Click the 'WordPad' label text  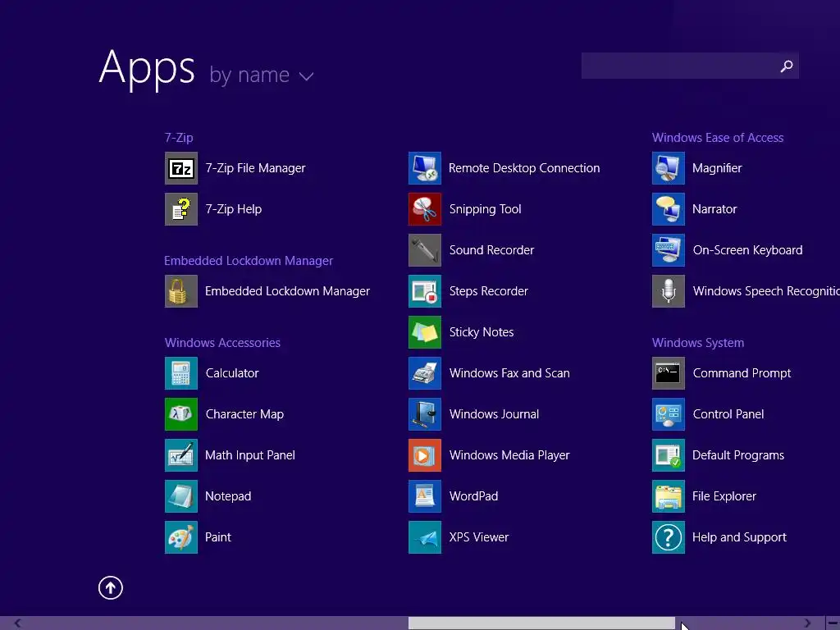473,496
